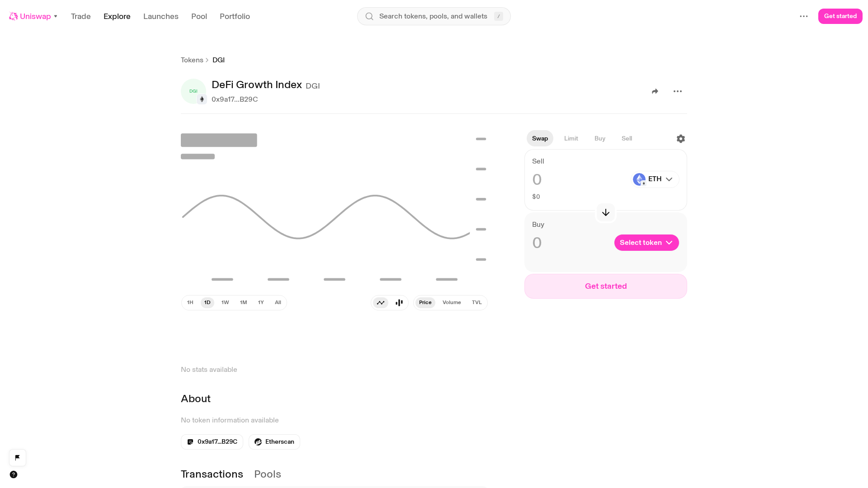The width and height of the screenshot is (868, 488).
Task: Click the Uniswap unicorn logo
Action: [14, 16]
